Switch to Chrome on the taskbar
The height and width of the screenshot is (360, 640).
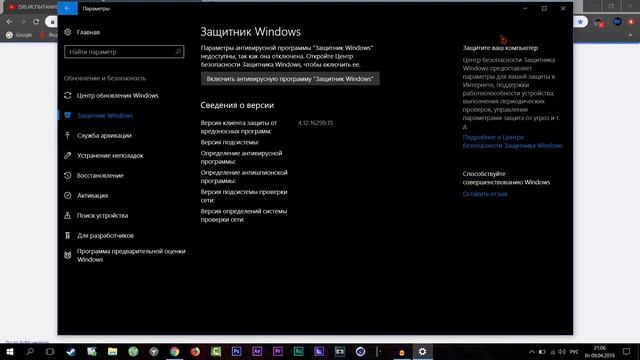174,351
